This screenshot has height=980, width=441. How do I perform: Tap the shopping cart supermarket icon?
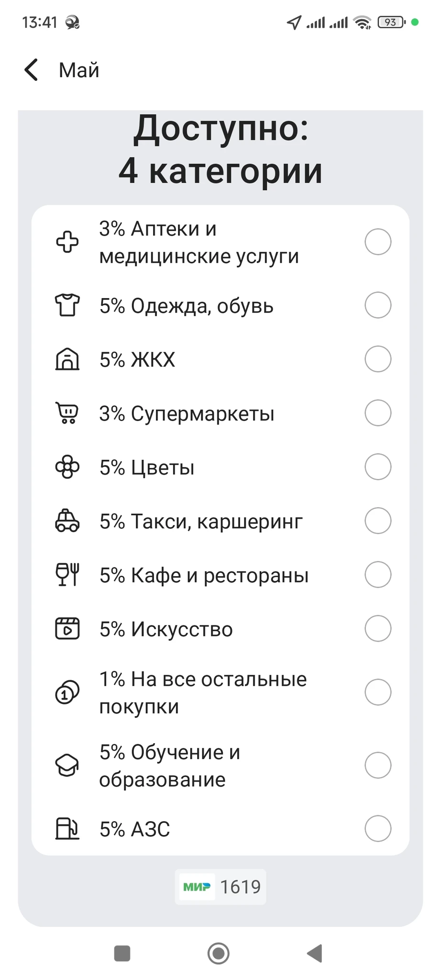pyautogui.click(x=67, y=413)
